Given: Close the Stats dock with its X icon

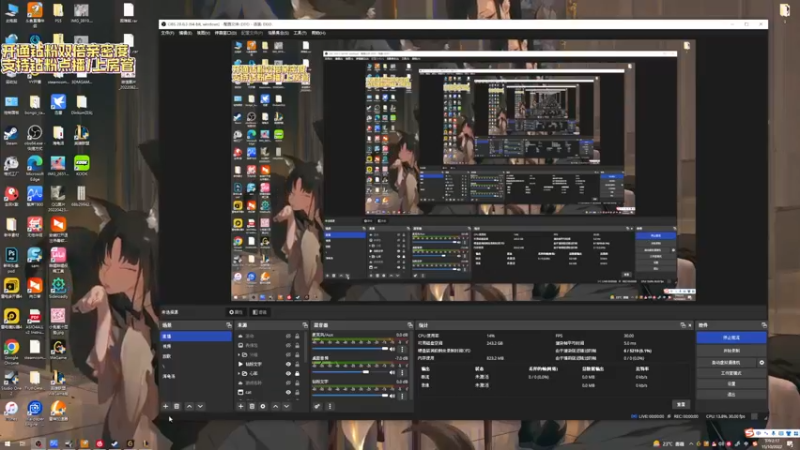Looking at the screenshot, I should 690,325.
